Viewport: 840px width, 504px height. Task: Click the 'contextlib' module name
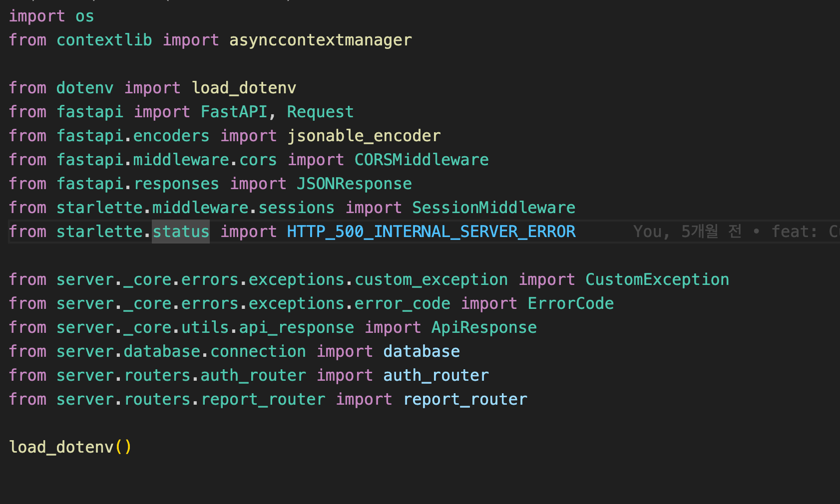click(x=104, y=40)
